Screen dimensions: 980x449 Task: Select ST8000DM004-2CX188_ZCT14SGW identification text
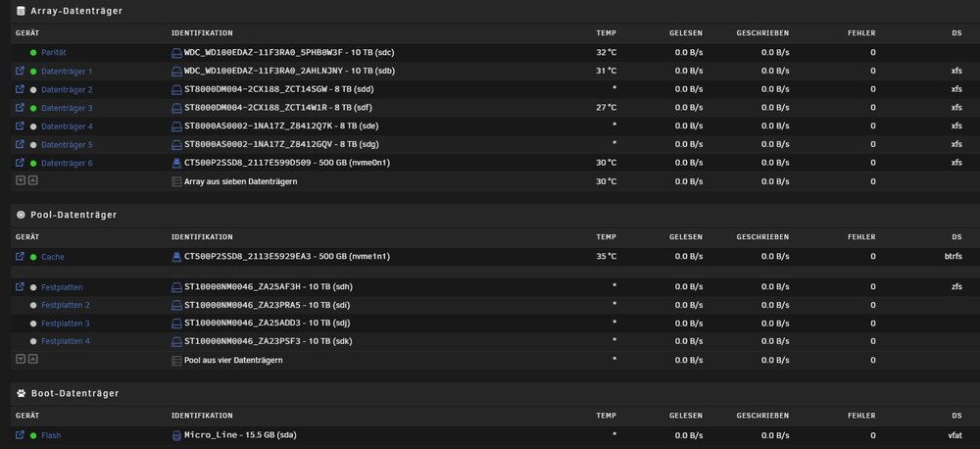coord(278,89)
